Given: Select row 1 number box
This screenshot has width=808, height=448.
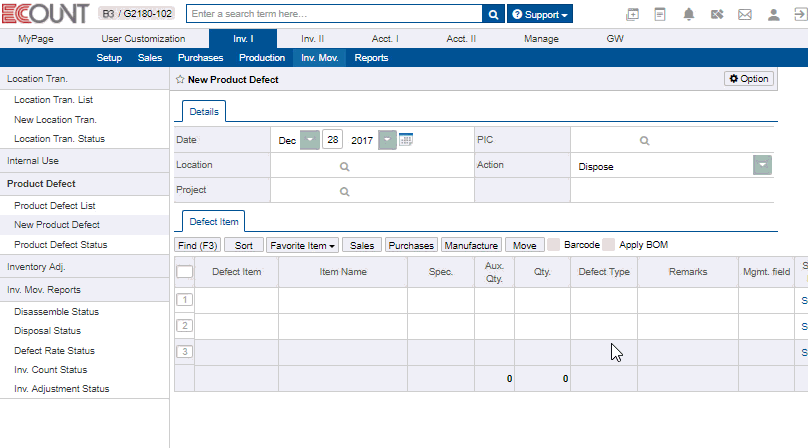Looking at the screenshot, I should (x=184, y=300).
